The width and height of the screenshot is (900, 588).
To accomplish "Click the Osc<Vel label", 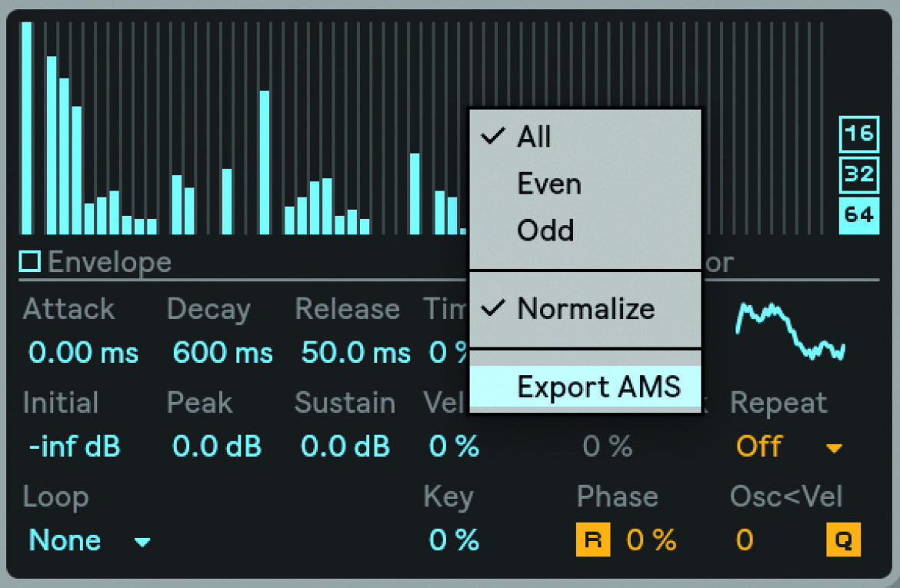I will point(786,497).
